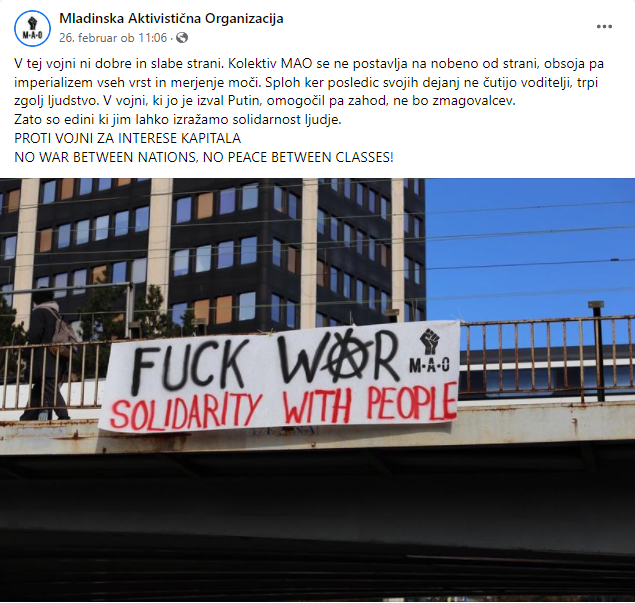The height and width of the screenshot is (603, 635).
Task: Click red 'SOLIDARITY WITH PEOPLE' banner text
Action: (283, 406)
